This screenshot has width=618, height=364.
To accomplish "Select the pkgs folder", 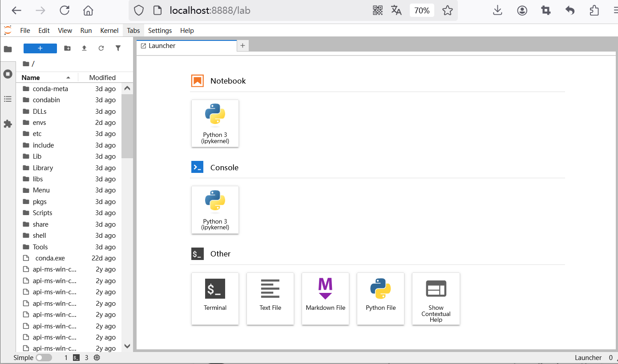I will click(x=69, y=202).
